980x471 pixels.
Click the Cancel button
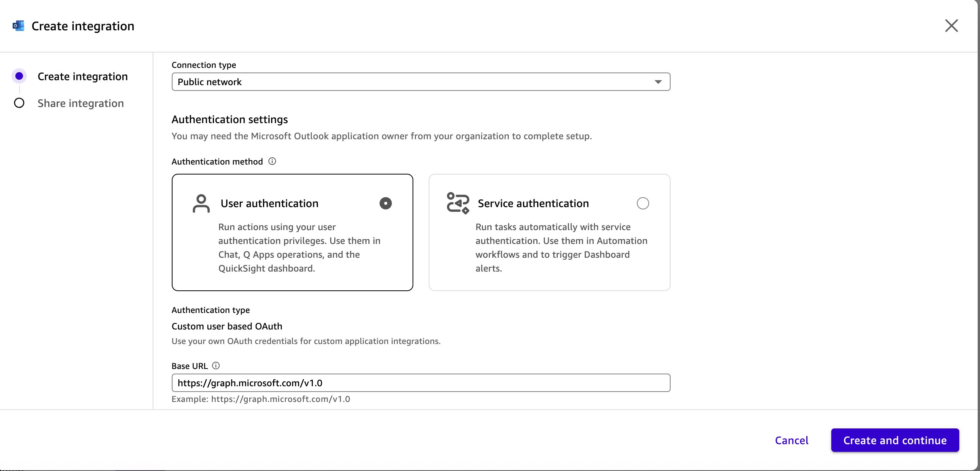(x=792, y=440)
